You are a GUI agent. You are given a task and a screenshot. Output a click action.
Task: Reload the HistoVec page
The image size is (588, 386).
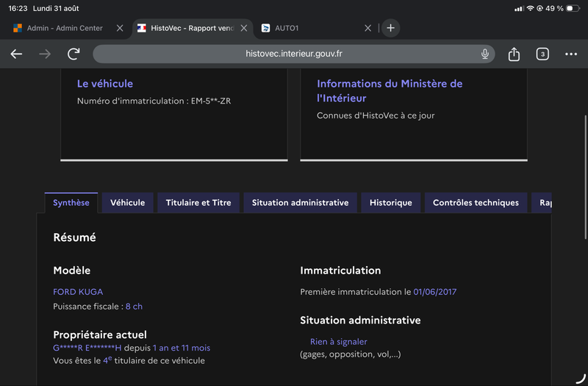pyautogui.click(x=73, y=54)
